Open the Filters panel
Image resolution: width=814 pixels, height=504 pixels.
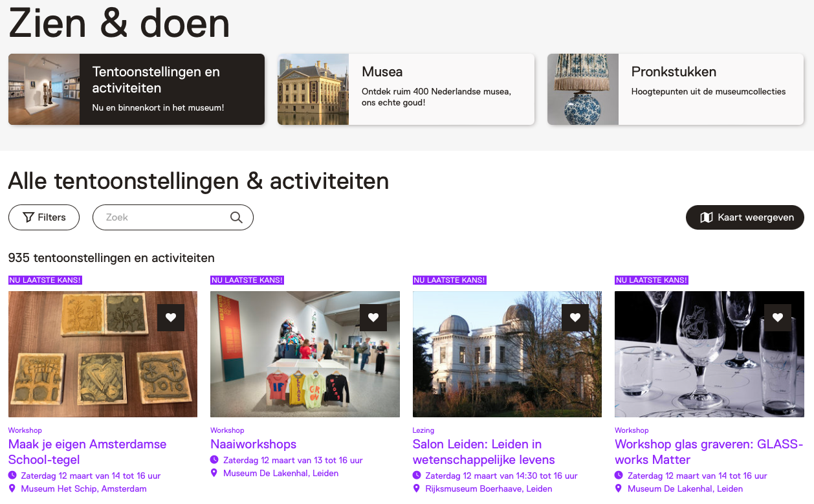pos(44,217)
